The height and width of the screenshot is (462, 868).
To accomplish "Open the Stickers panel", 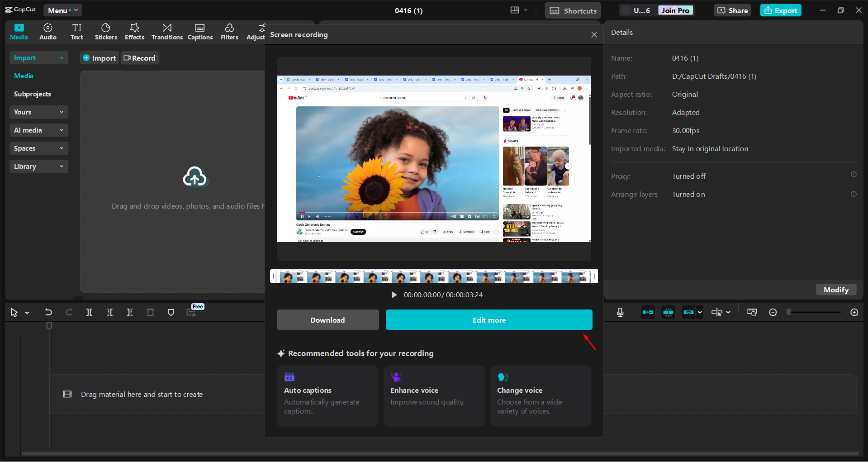I will click(105, 31).
